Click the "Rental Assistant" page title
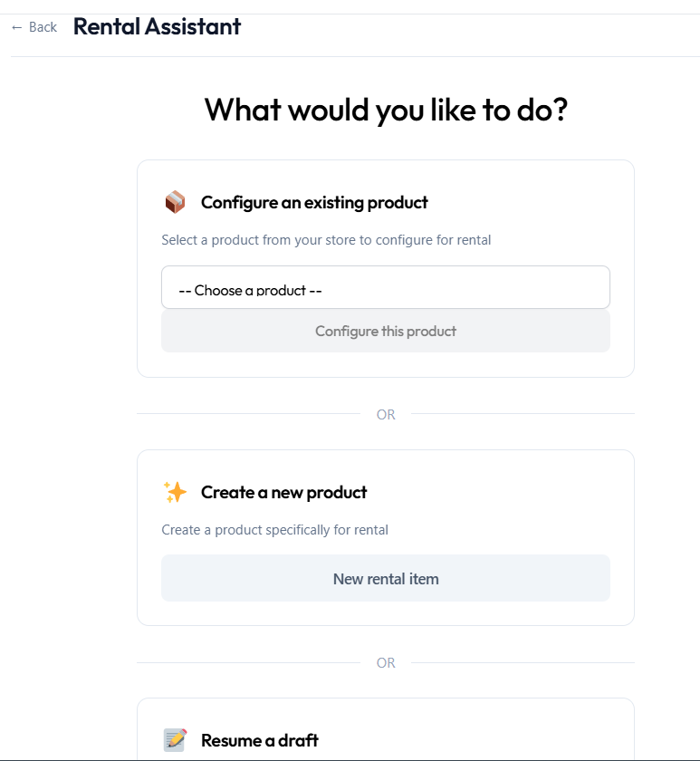Screen dimensions: 700x761 (157, 26)
